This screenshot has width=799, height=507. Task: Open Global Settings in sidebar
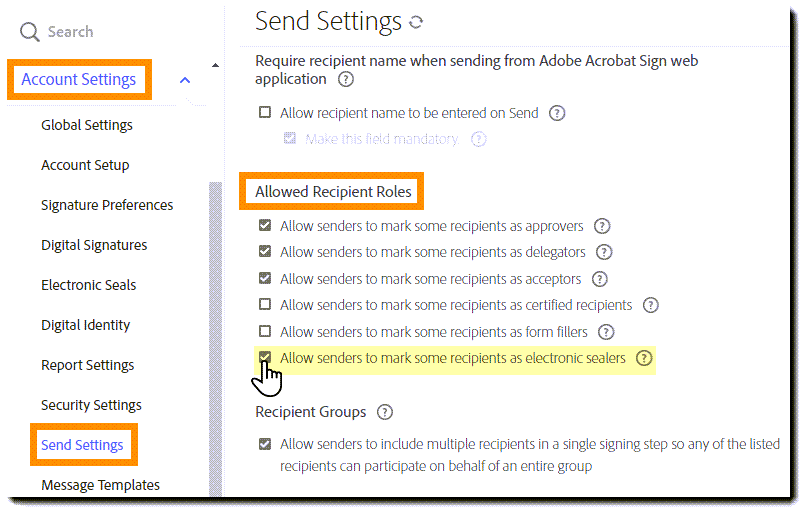pos(87,125)
